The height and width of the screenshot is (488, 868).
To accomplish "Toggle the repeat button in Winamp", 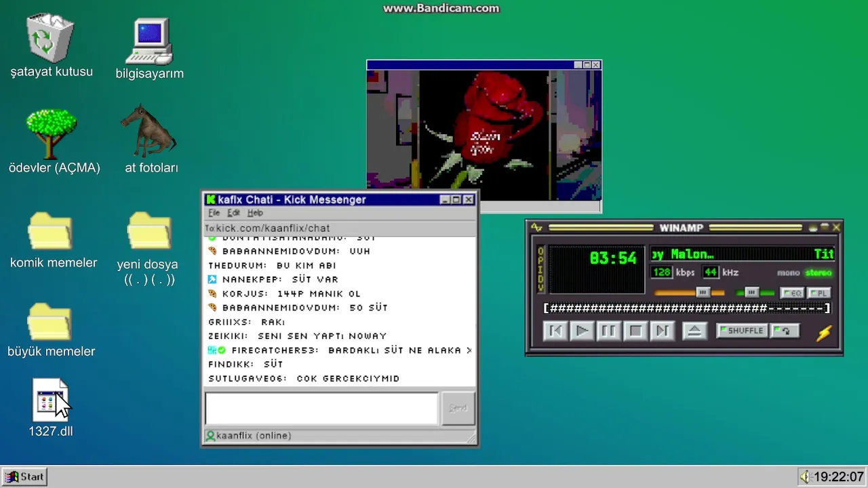I will pyautogui.click(x=785, y=331).
